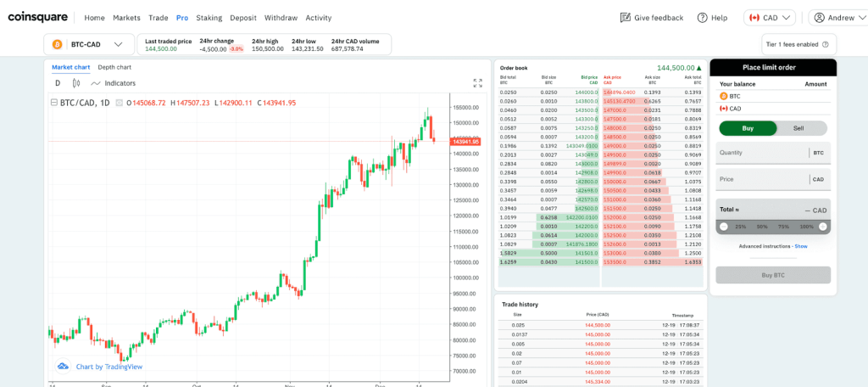The image size is (868, 387).
Task: Switch order side to Sell
Action: pyautogui.click(x=799, y=128)
